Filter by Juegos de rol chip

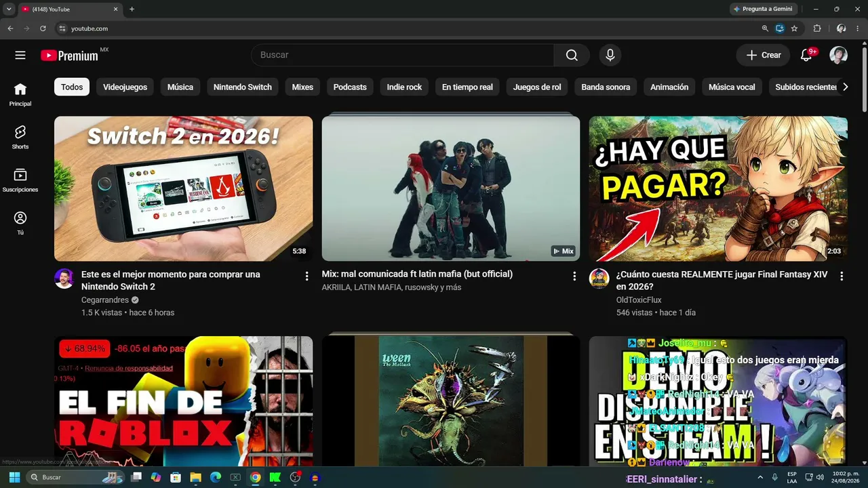point(537,87)
